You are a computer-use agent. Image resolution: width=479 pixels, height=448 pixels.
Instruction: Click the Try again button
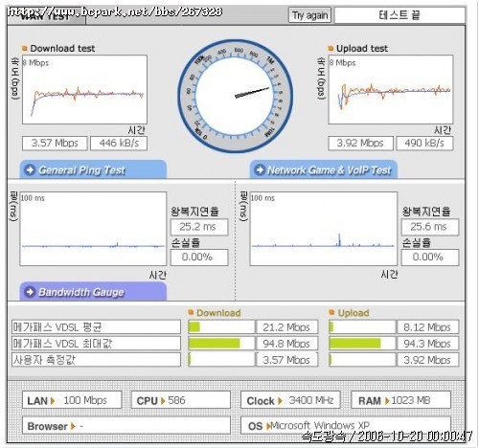pyautogui.click(x=309, y=15)
